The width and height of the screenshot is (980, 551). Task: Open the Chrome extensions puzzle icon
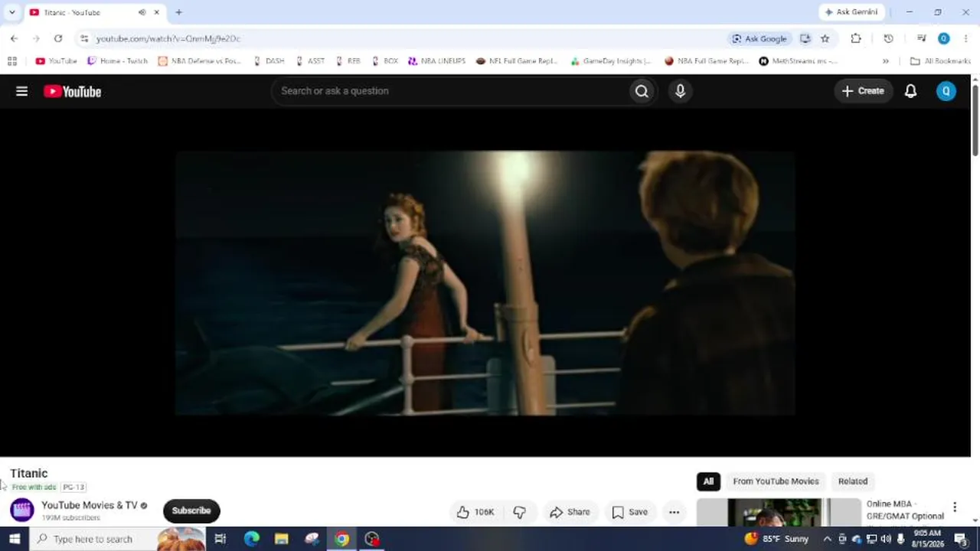pyautogui.click(x=856, y=38)
